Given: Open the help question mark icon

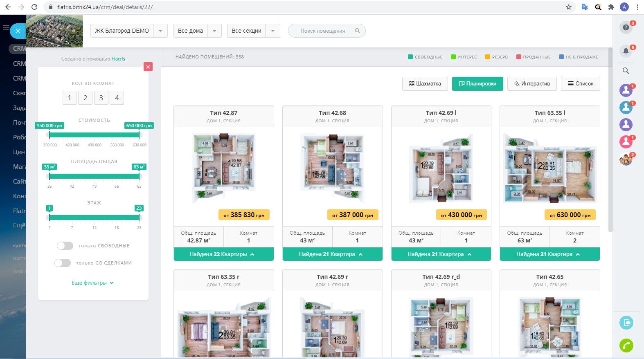Looking at the screenshot, I should coord(626,27).
